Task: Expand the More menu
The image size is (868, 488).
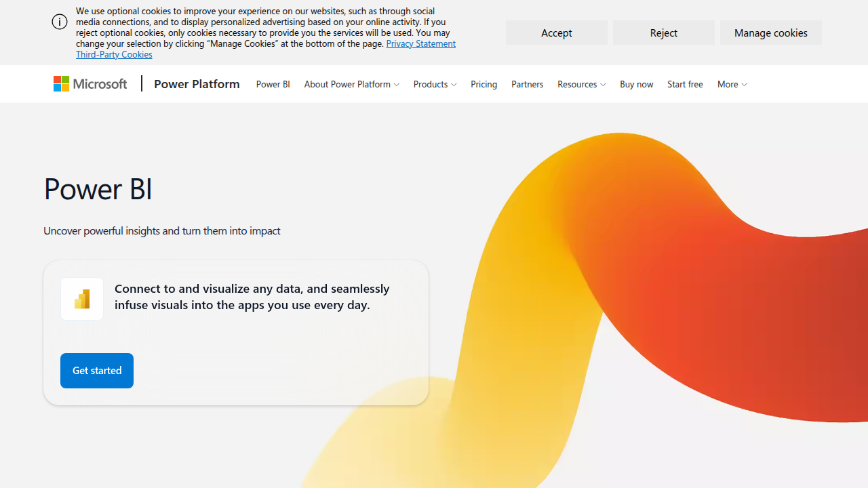Action: pyautogui.click(x=732, y=84)
